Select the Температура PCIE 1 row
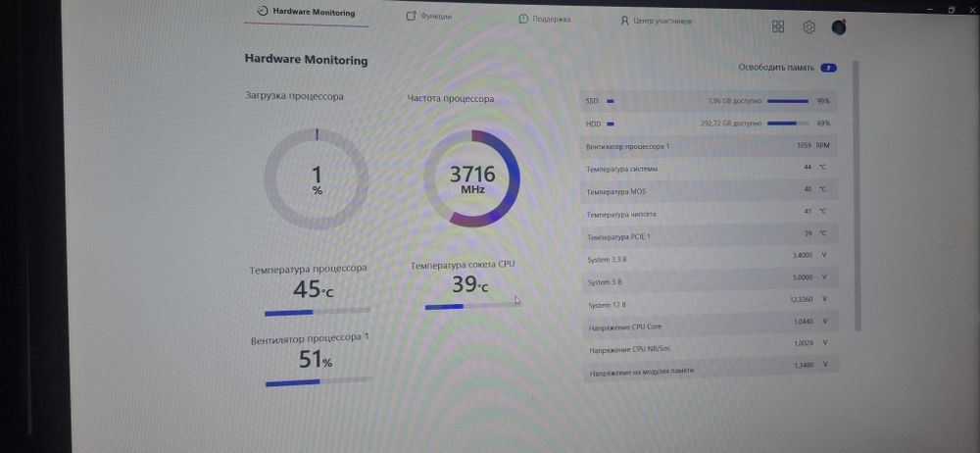Image resolution: width=980 pixels, height=453 pixels. click(710, 236)
